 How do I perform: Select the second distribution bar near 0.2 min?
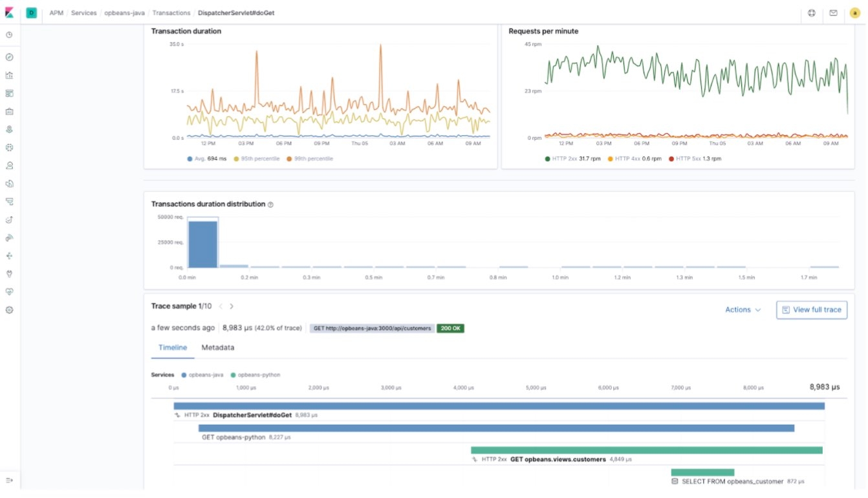click(234, 266)
